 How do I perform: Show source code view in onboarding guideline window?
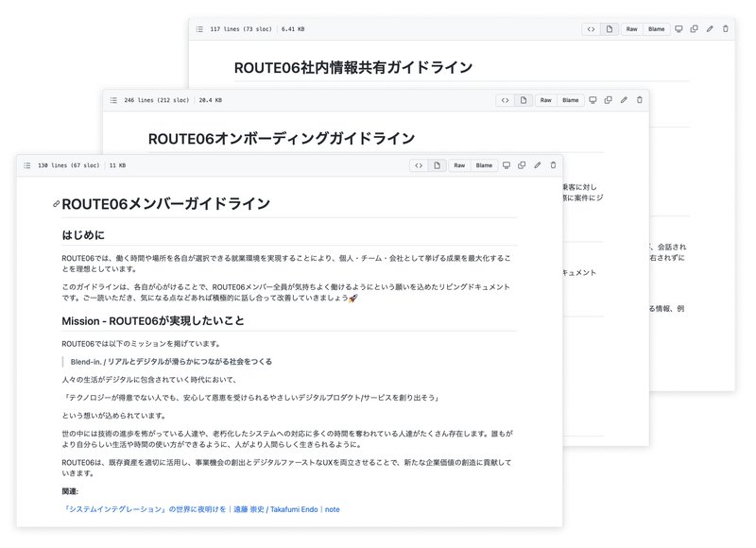tap(505, 100)
